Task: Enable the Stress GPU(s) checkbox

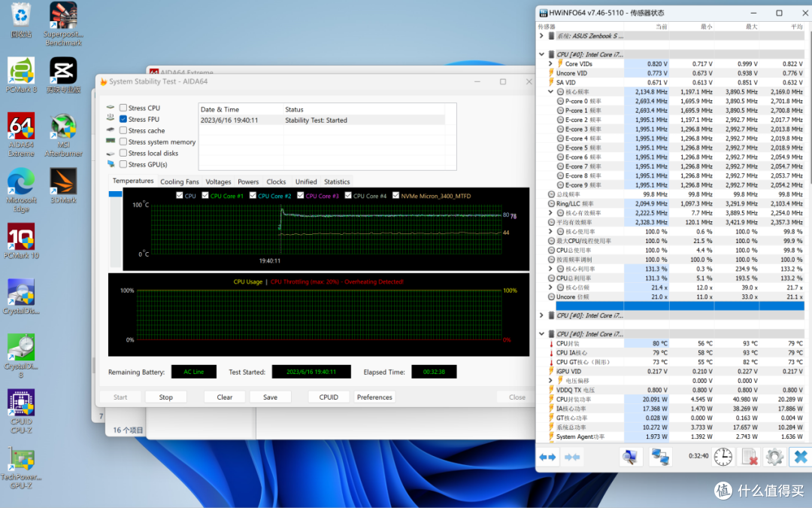Action: tap(123, 164)
